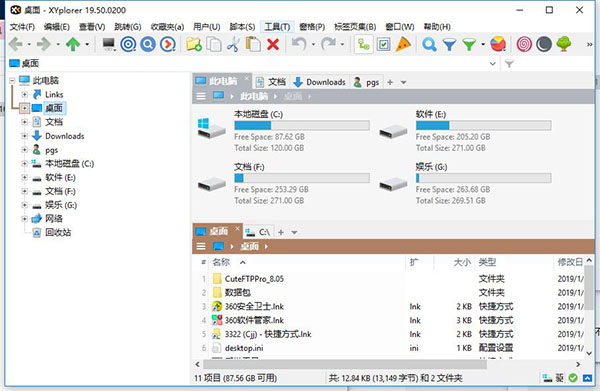This screenshot has width=600, height=391.
Task: Select 回收站 in the folder tree
Action: pyautogui.click(x=58, y=232)
